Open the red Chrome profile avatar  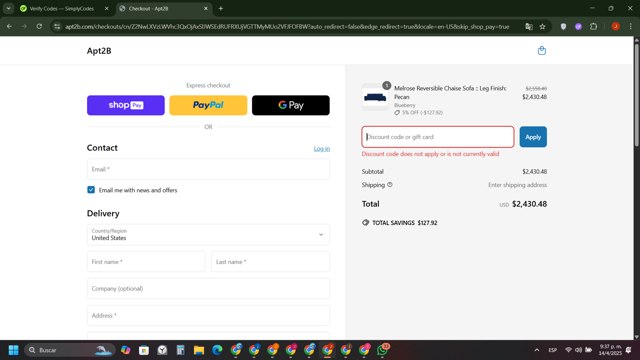[616, 27]
